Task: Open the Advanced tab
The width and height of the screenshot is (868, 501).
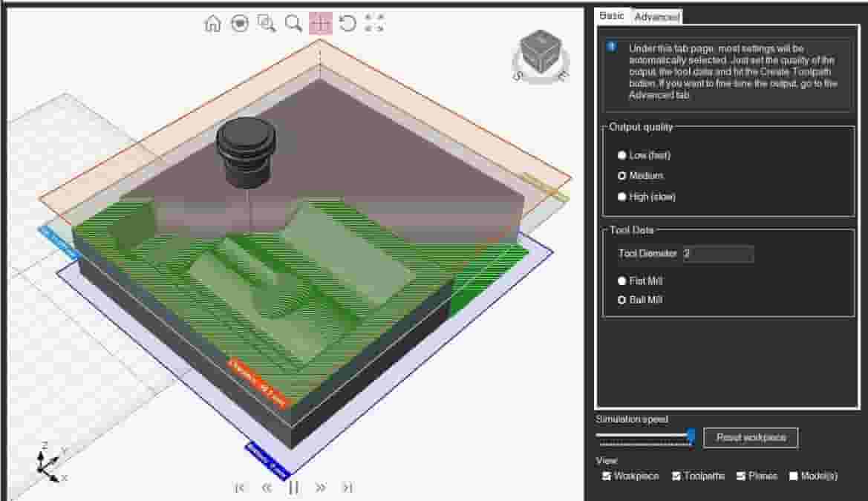Action: point(657,15)
